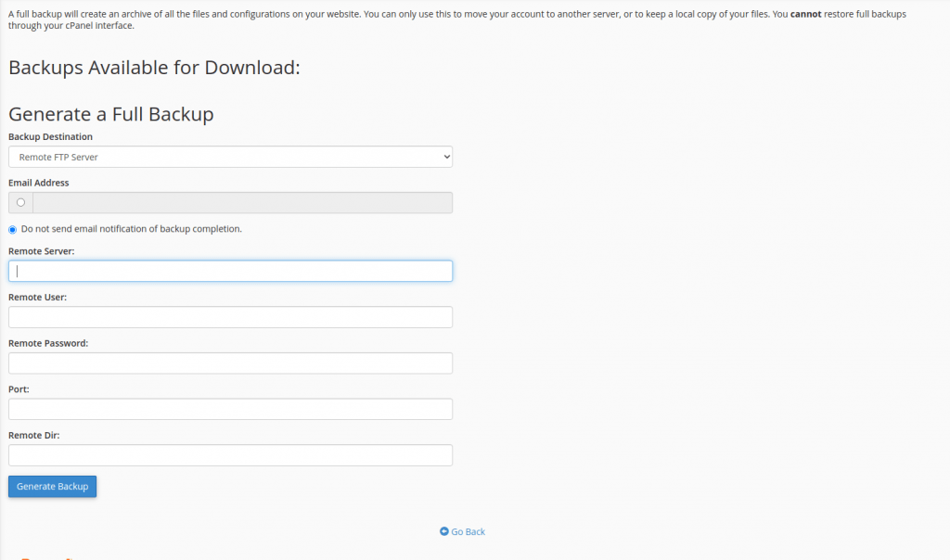
Task: Follow the Go Back link
Action: (x=467, y=531)
